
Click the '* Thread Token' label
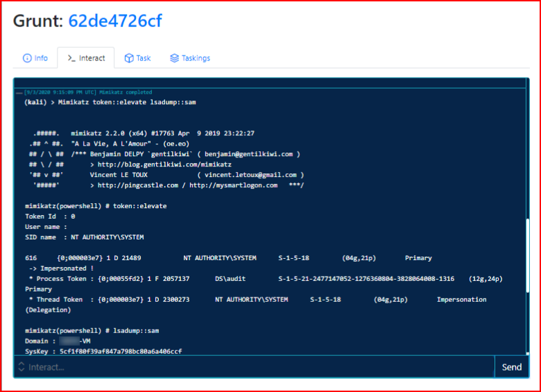56,300
